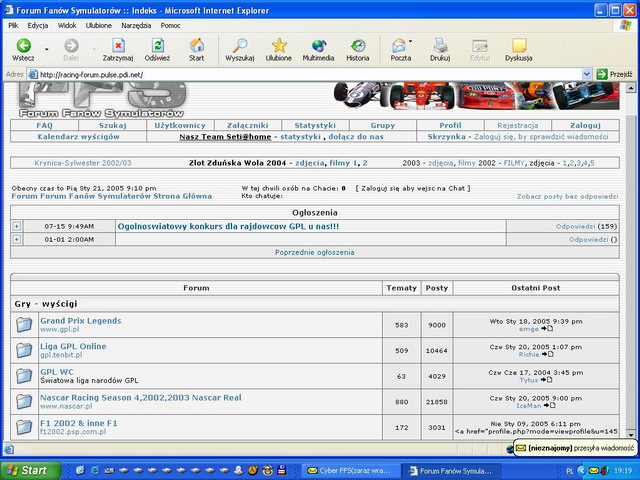
Task: Open the F1 2002 & inne F1 folder icon
Action: pyautogui.click(x=24, y=427)
